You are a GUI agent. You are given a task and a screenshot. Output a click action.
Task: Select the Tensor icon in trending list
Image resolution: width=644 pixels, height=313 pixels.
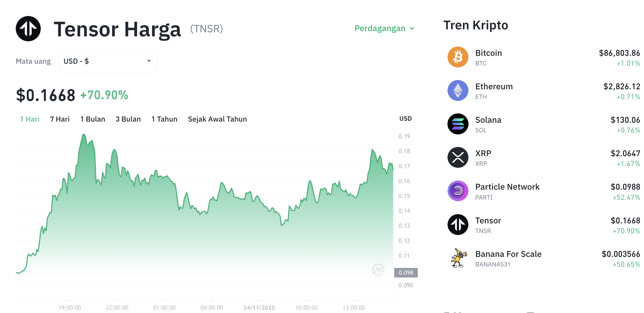[458, 224]
